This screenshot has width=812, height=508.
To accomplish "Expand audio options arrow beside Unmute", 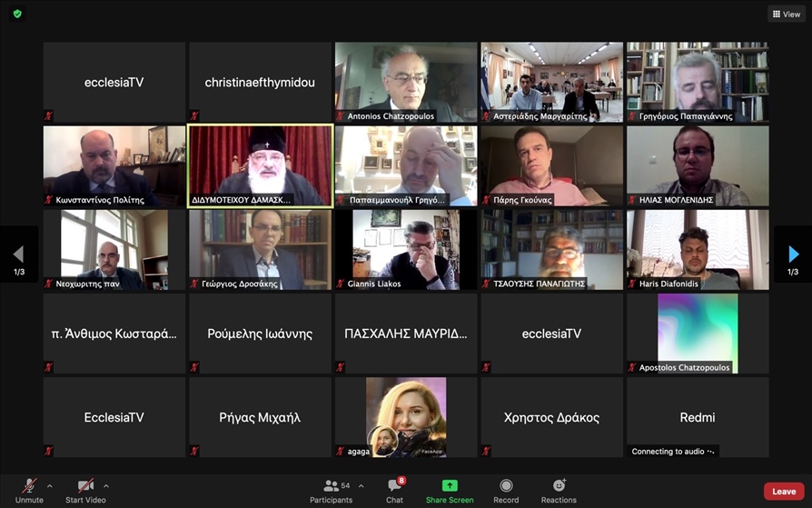I will coord(49,485).
